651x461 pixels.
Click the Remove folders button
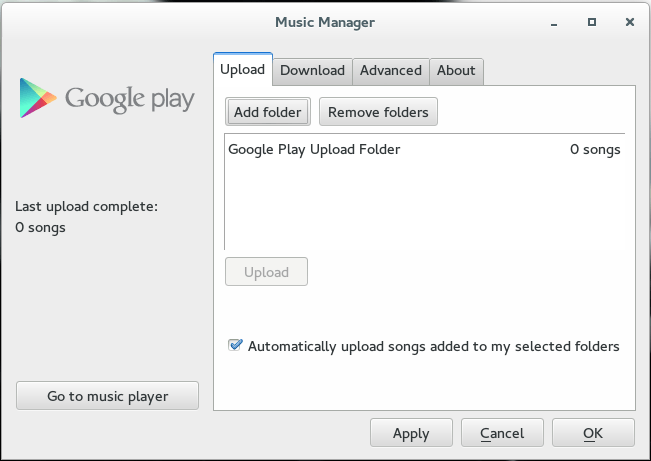pos(378,112)
